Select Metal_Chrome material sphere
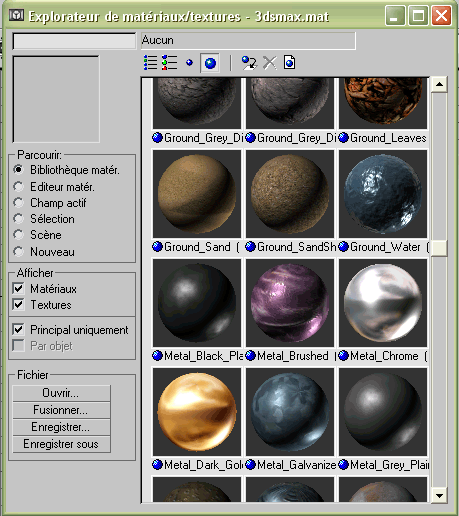This screenshot has width=459, height=516. click(x=383, y=303)
